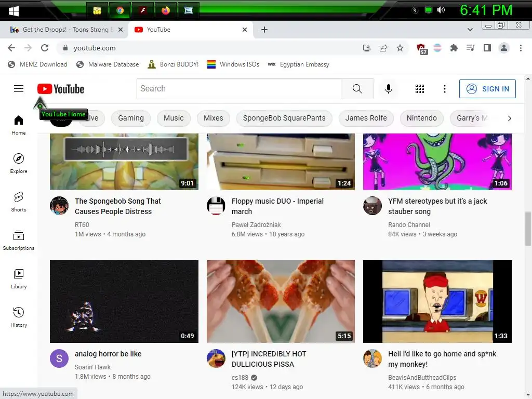Start voice search with the microphone
Viewport: 532px width, 399px height.
[389, 89]
